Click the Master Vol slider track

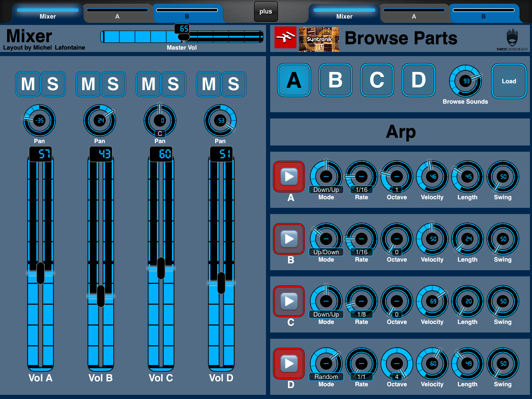click(182, 37)
